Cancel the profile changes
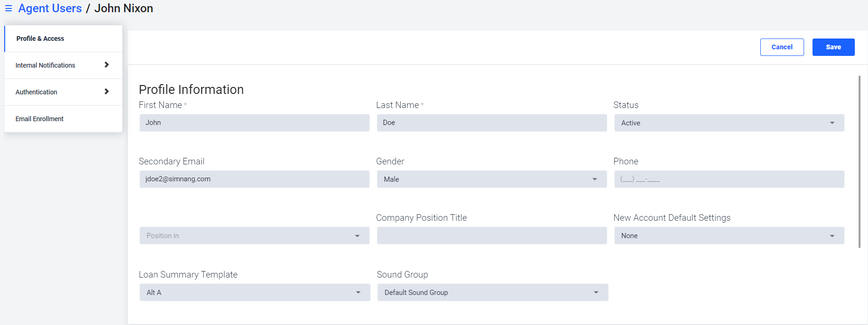868x325 pixels. 782,47
